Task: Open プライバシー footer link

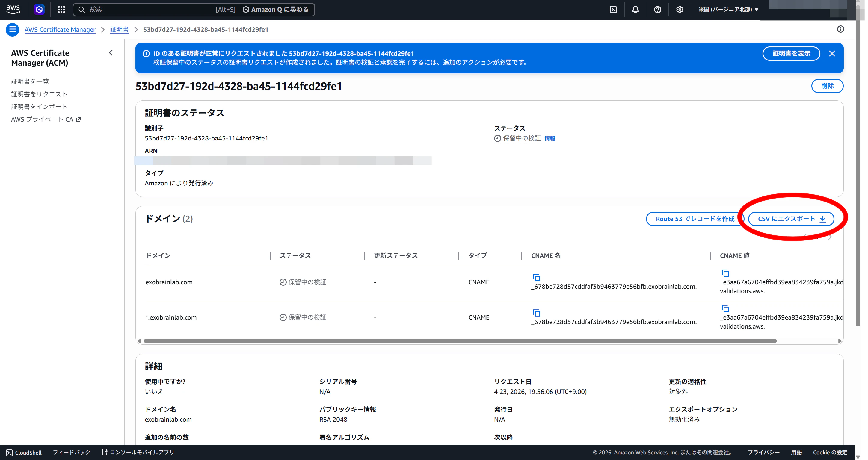Action: coord(763,452)
